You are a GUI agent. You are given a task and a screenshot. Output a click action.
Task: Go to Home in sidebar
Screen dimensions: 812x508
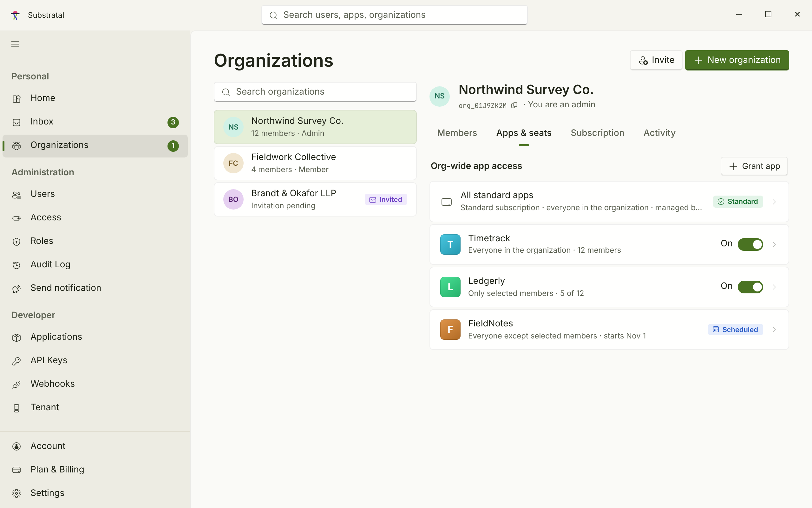[95, 98]
